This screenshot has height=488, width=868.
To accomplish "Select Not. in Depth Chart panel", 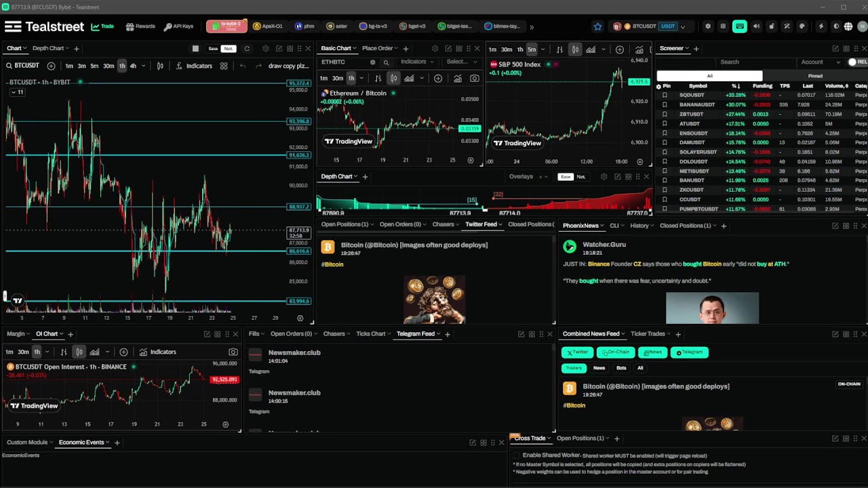I will tap(581, 177).
